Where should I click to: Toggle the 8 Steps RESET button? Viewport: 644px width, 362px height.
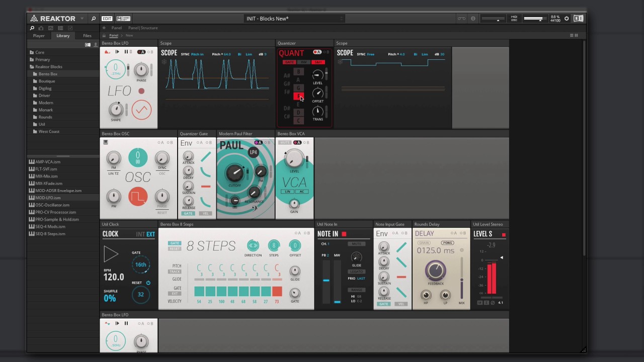point(175,249)
